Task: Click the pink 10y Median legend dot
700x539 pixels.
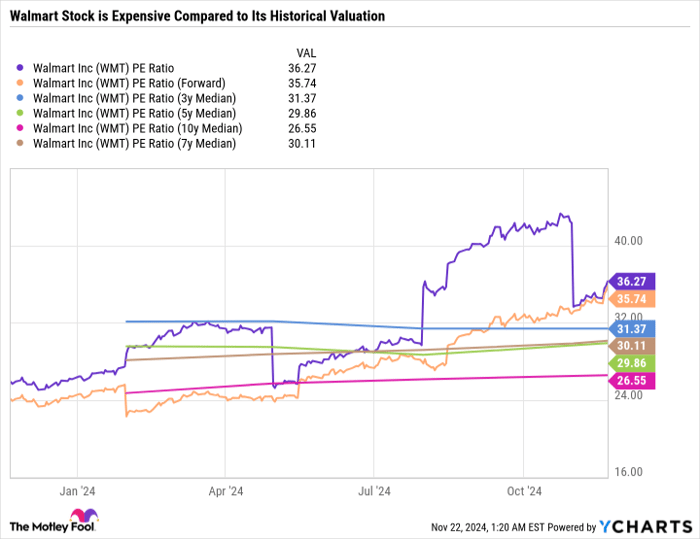Action: (23, 129)
